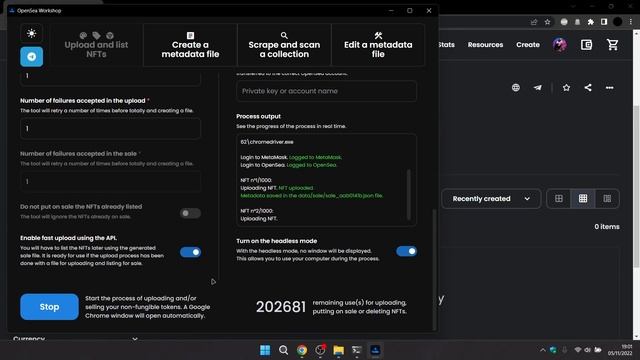
Task: Open Resources menu on OpenSea page
Action: point(485,45)
